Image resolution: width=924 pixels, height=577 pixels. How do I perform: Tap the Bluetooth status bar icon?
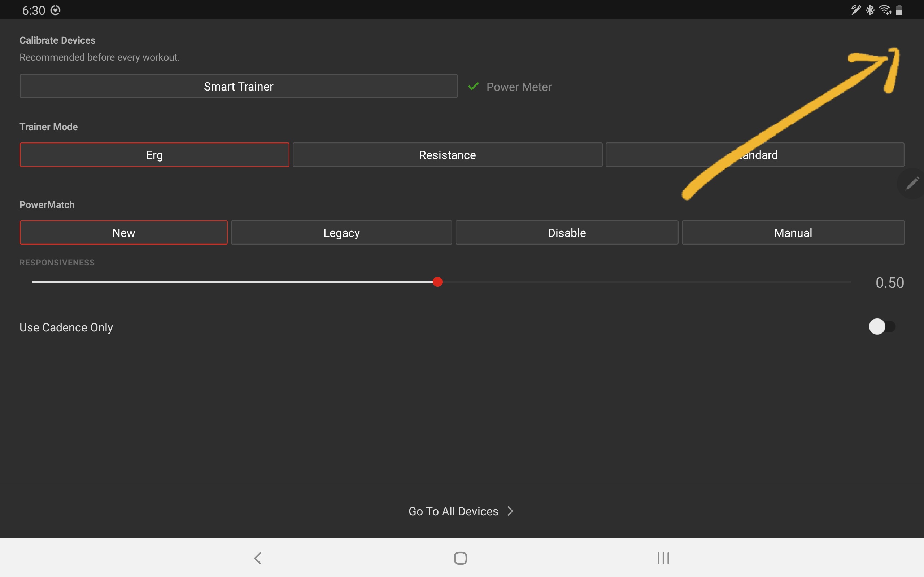(x=870, y=10)
